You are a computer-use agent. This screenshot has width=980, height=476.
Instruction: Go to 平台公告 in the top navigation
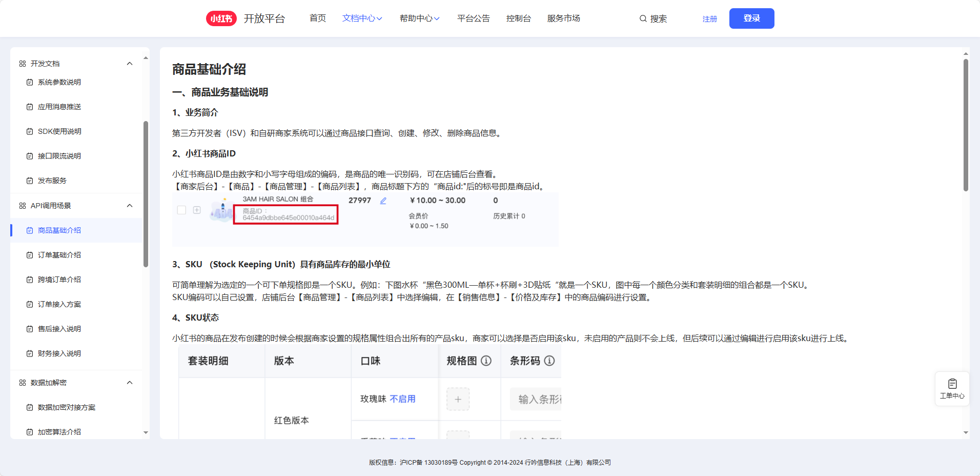(x=473, y=18)
